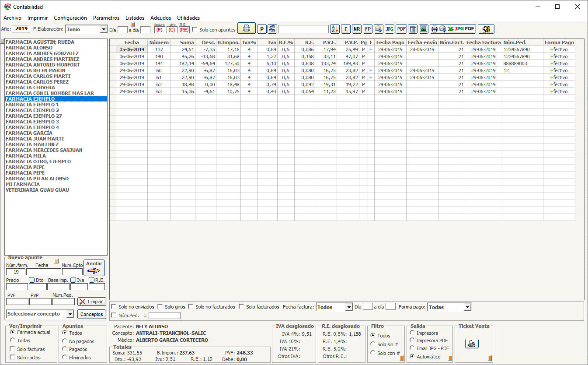Open the Seleccionar concepto dropdown

[70, 314]
